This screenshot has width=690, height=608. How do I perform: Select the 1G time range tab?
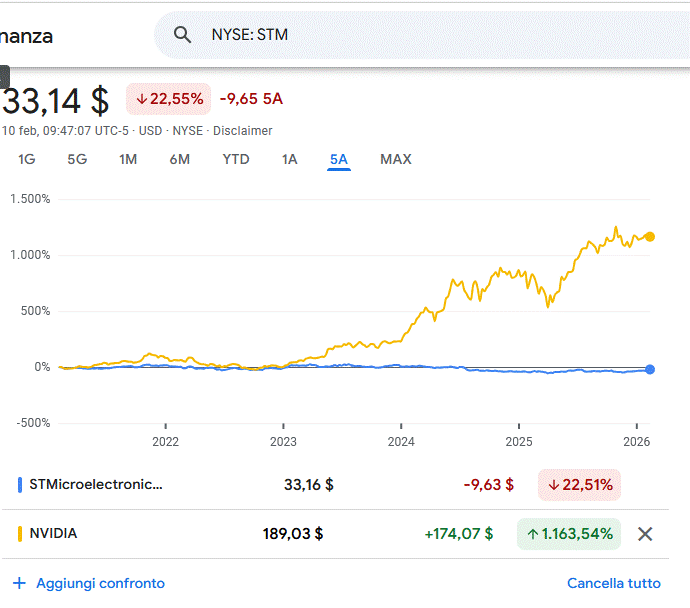27,159
